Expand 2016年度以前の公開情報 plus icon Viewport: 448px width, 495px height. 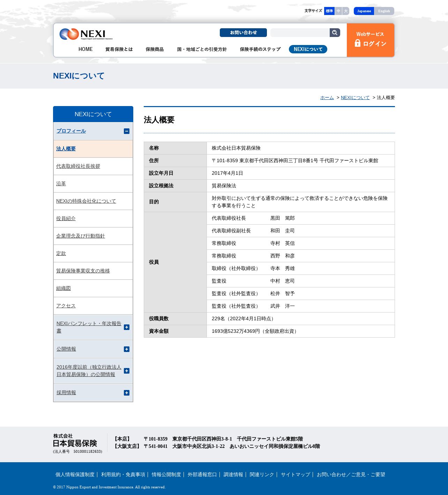coord(127,371)
